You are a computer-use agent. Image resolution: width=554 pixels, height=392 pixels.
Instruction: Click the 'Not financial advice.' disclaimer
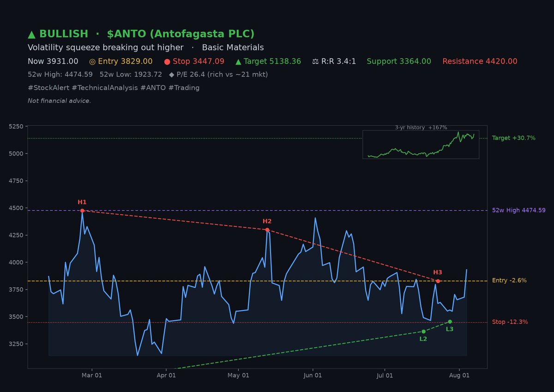tap(59, 101)
